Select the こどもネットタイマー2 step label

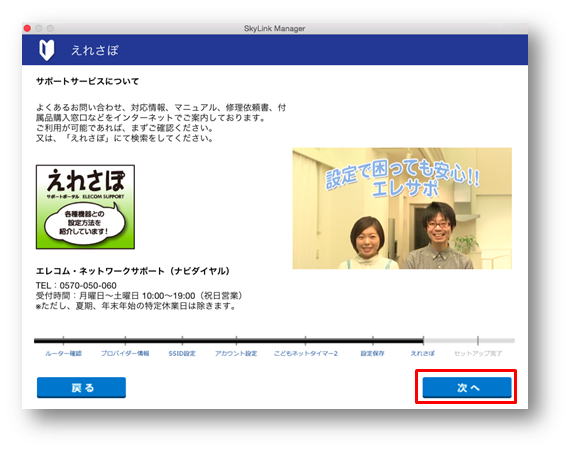point(306,353)
